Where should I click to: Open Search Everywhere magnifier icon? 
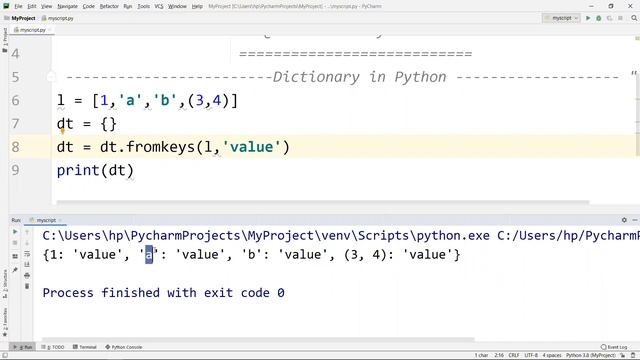(634, 18)
